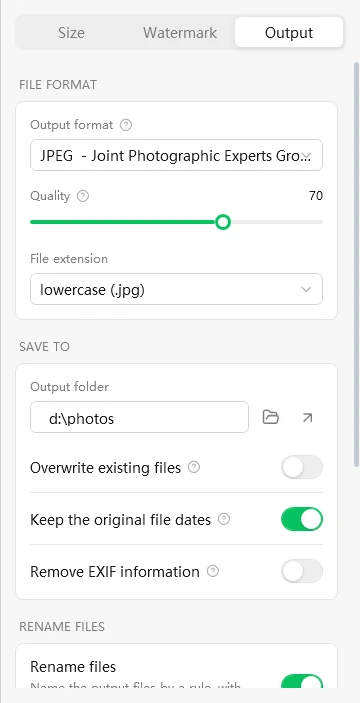Click help icon next to Quality
The height and width of the screenshot is (703, 360).
click(x=83, y=196)
